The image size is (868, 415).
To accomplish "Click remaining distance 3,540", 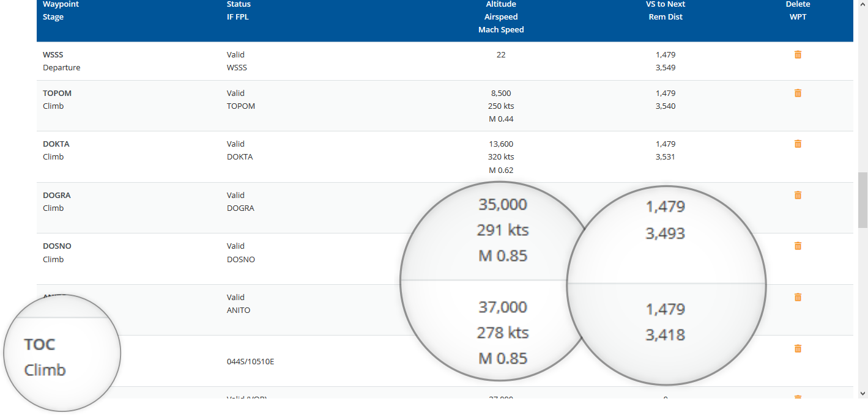I will click(666, 106).
